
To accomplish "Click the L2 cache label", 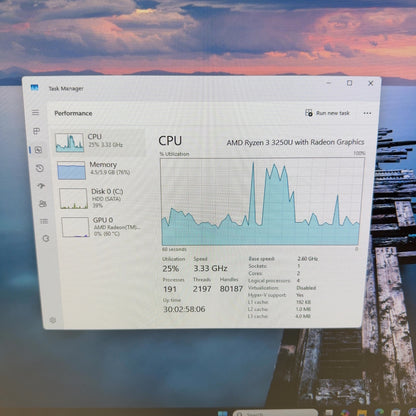I will [x=258, y=309].
